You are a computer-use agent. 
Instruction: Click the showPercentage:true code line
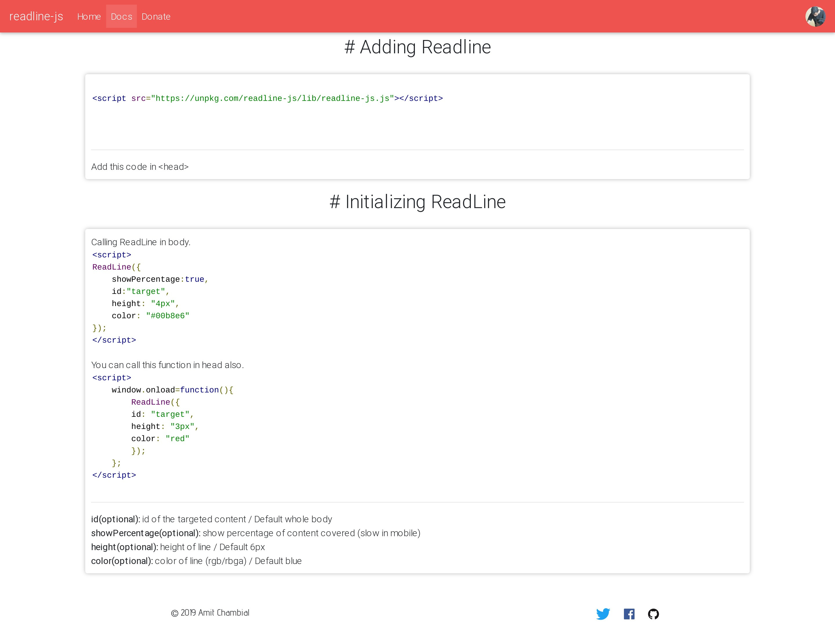coord(159,279)
